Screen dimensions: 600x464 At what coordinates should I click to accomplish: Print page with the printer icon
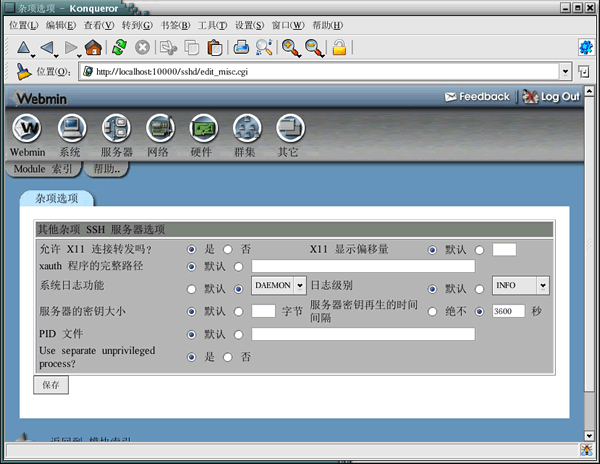point(241,48)
